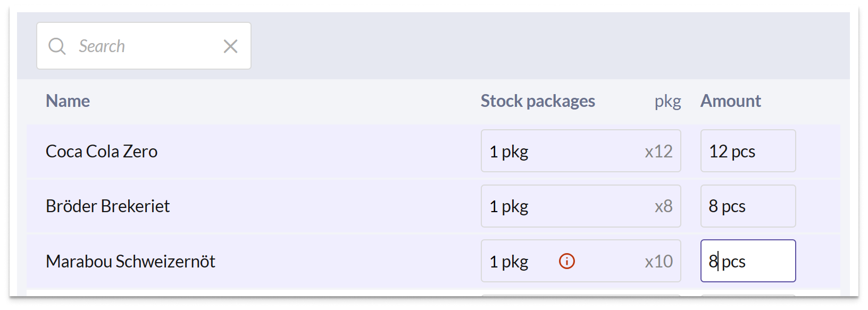Click the Amount column header
Screen dimensions: 868x310
[730, 101]
